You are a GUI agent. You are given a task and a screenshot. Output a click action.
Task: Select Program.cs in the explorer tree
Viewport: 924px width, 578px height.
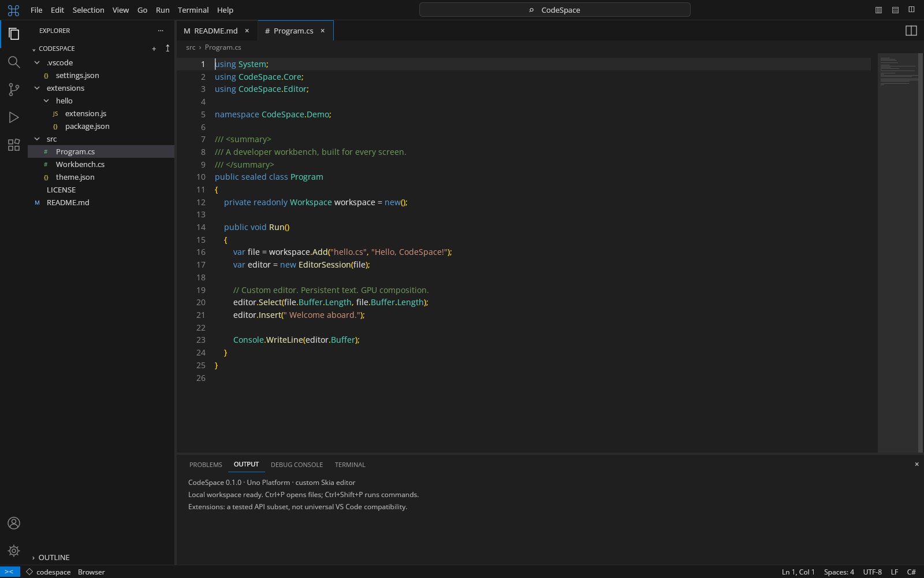(101, 151)
